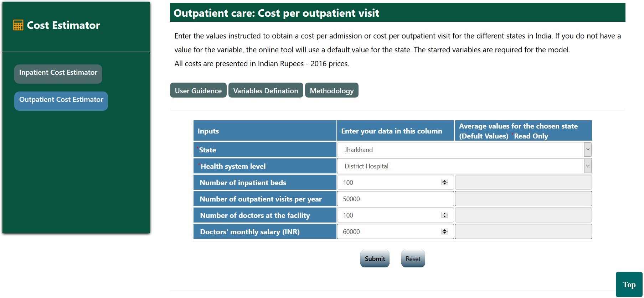Submit the outpatient cost form
Image resolution: width=644 pixels, height=298 pixels.
[x=375, y=259]
